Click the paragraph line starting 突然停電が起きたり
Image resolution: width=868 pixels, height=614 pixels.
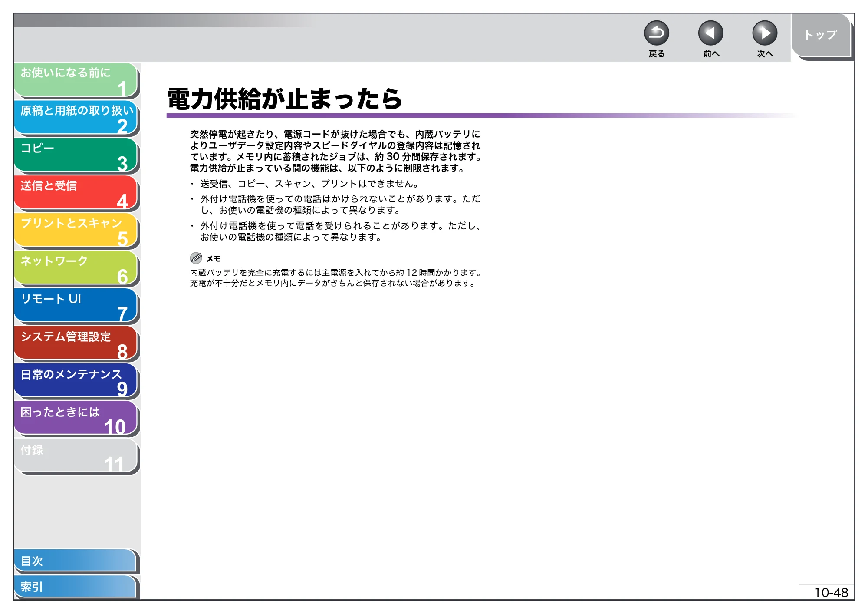[335, 134]
